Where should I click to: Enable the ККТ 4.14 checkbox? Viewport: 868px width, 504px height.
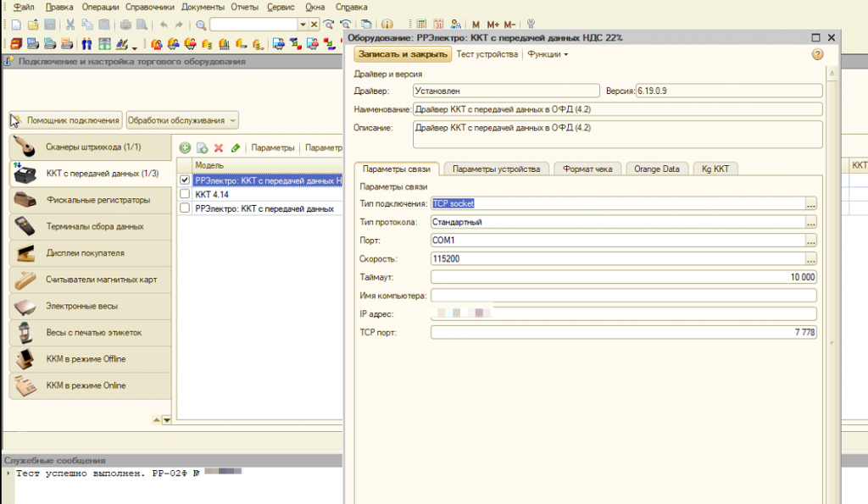[185, 194]
